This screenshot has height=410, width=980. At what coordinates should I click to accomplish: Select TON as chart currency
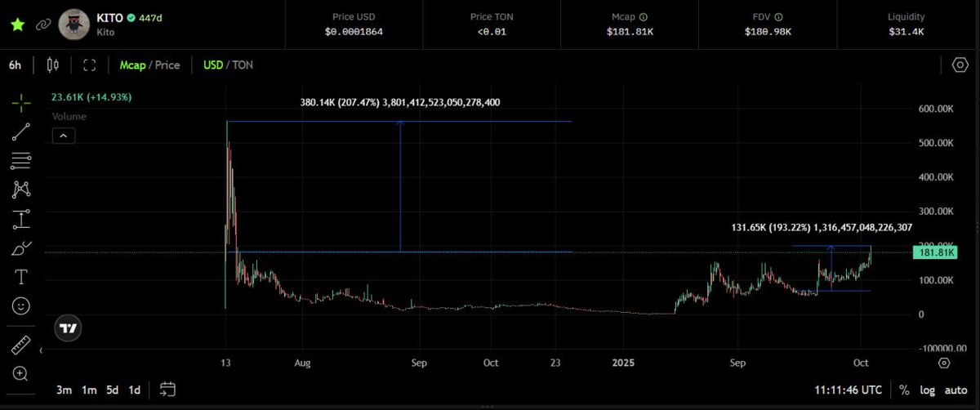pos(243,65)
